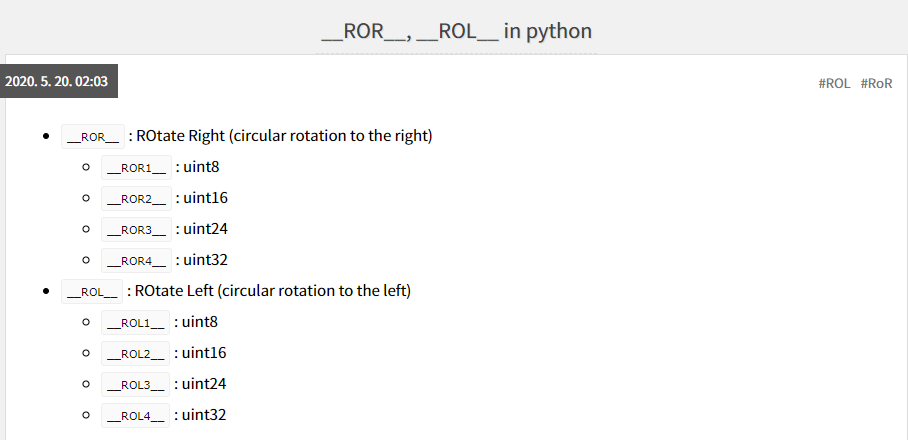Click the uint8 text beside __ROR1__

coord(202,167)
